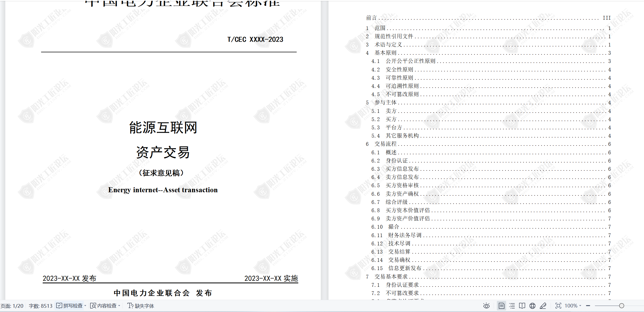
Task: Open 2 规范性引用文件 contents entry
Action: 488,36
